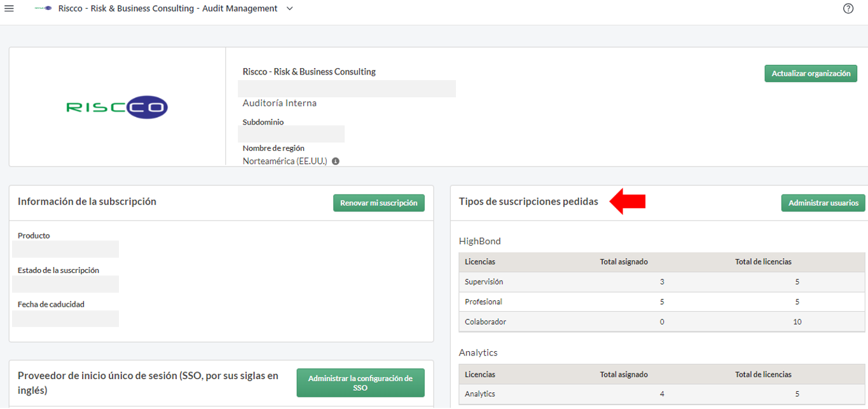
Task: Open the hamburger navigation menu
Action: [9, 8]
